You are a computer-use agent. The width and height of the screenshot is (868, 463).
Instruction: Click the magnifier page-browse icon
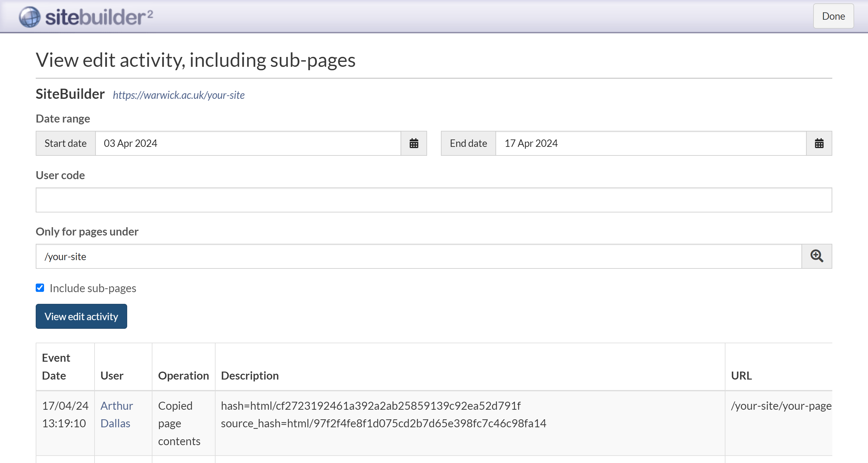pyautogui.click(x=817, y=256)
